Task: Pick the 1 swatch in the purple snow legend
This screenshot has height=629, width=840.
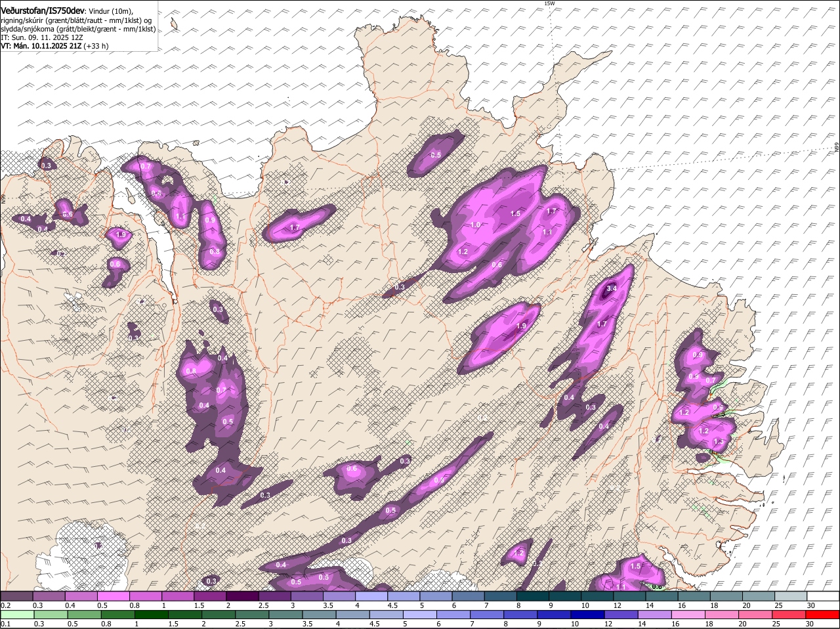Action: [x=177, y=596]
